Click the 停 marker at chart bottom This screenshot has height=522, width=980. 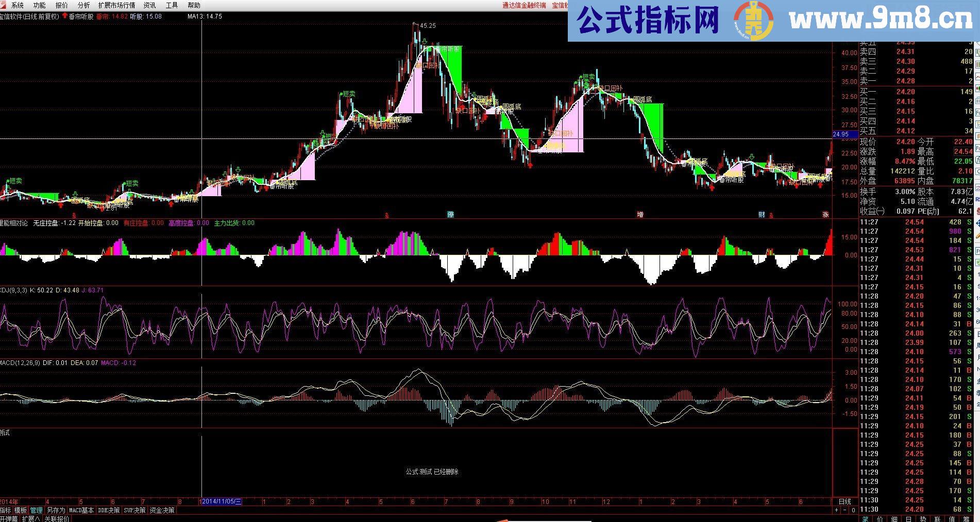pos(450,215)
